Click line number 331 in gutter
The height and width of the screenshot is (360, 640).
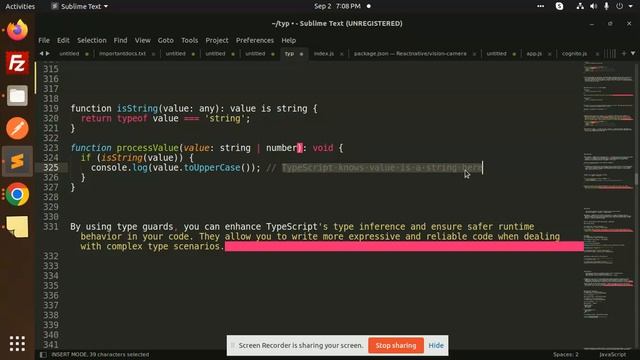tap(51, 227)
